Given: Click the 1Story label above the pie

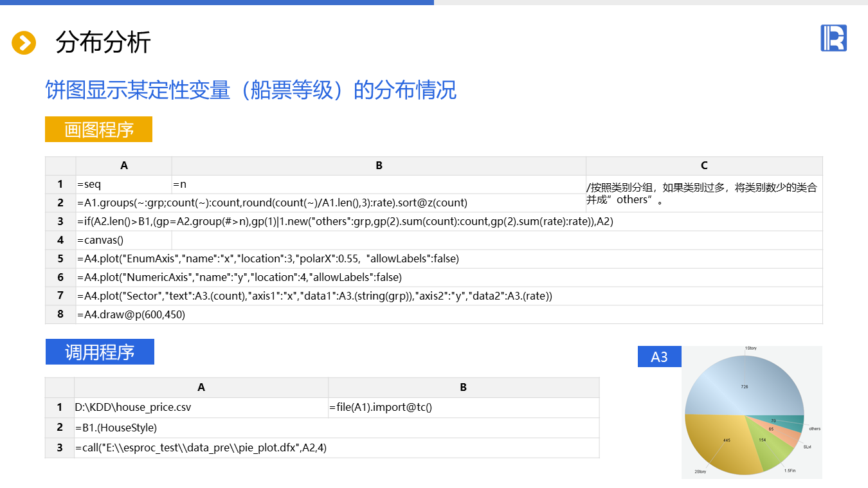Looking at the screenshot, I should pos(750,348).
